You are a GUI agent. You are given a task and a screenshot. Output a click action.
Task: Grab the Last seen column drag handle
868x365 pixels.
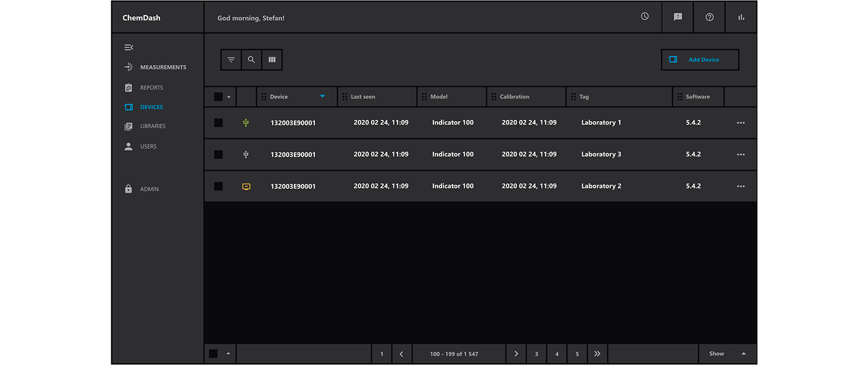tap(345, 97)
